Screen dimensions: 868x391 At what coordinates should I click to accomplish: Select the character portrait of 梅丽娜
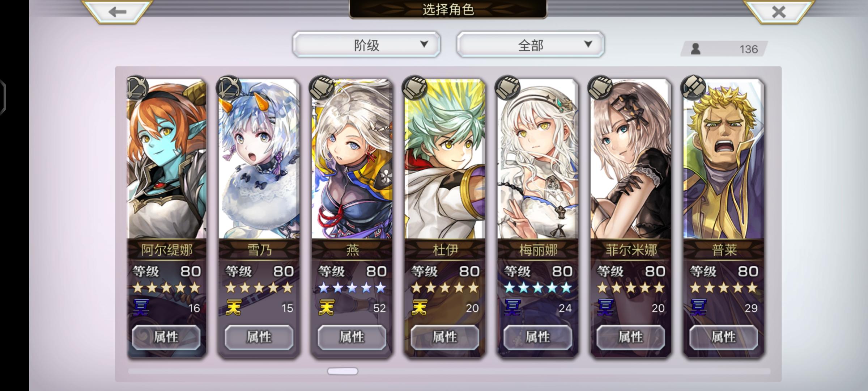pos(538,159)
